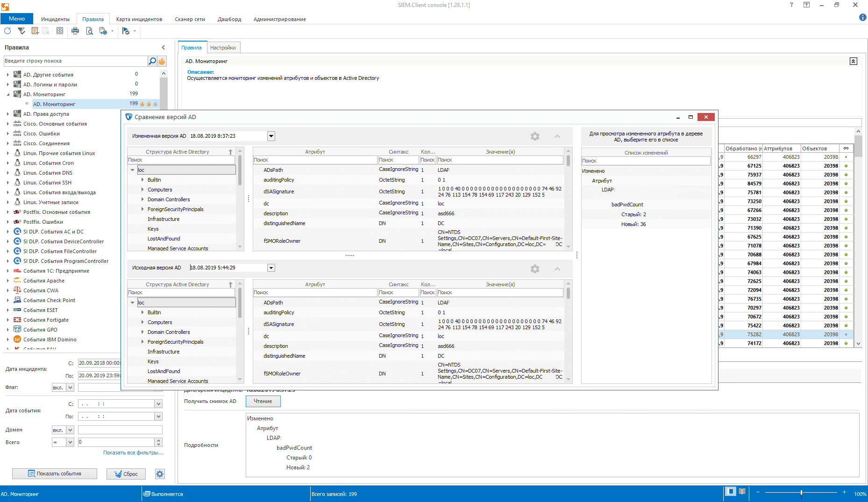Open the Инциденты ribbon tab
Screen dimensions: 868x502
click(55, 19)
